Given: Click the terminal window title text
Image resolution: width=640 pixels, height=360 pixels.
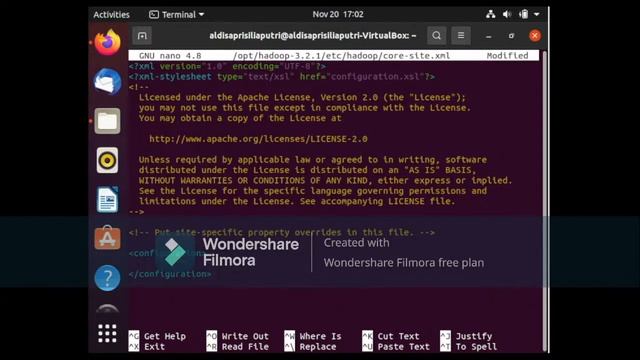Looking at the screenshot, I should pos(313,36).
